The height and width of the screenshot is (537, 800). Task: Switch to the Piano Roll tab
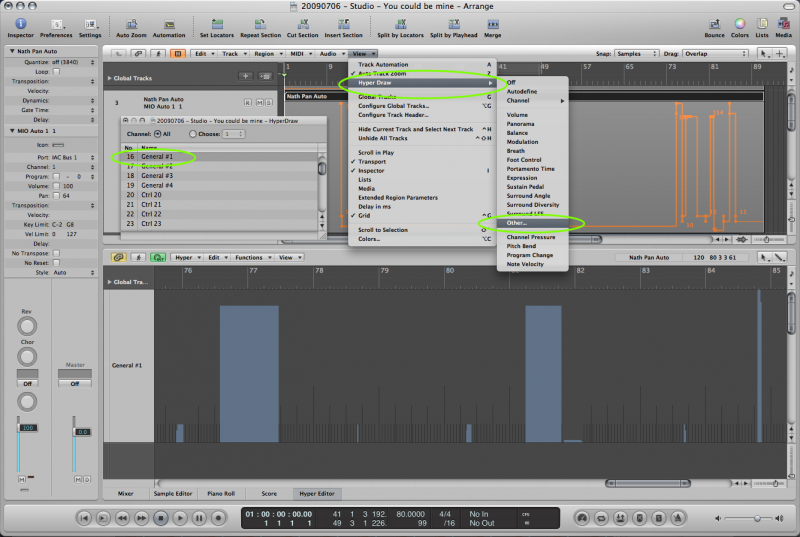[221, 494]
